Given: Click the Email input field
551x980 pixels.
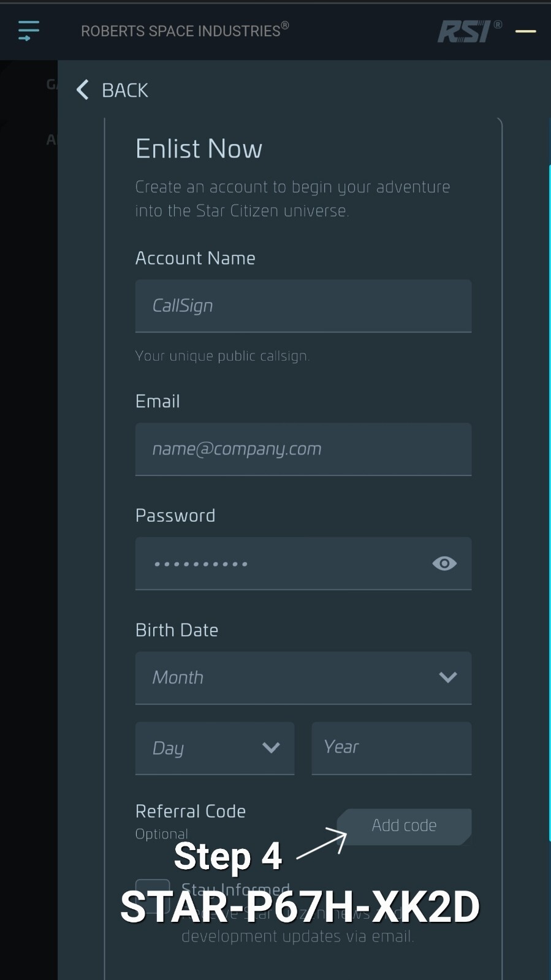Looking at the screenshot, I should tap(303, 449).
